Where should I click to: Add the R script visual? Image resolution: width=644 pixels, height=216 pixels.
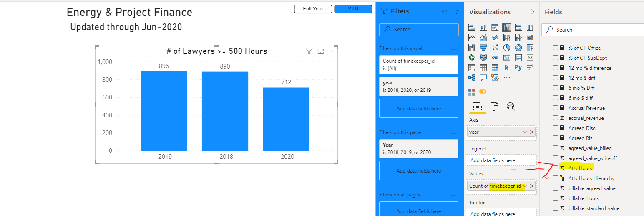coord(506,68)
